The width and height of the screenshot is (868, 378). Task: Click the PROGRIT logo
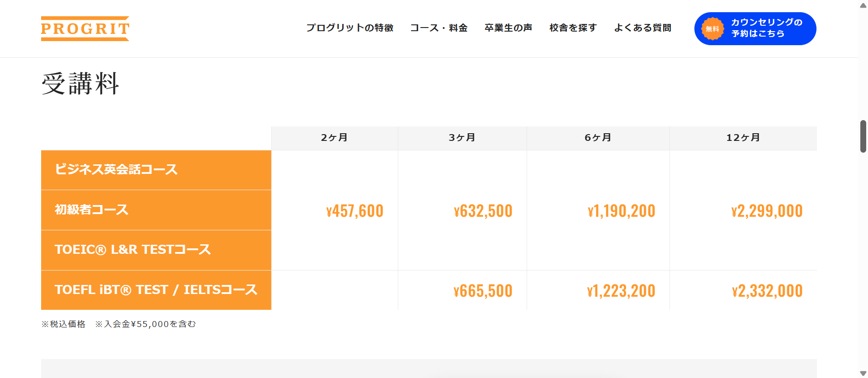coord(85,28)
